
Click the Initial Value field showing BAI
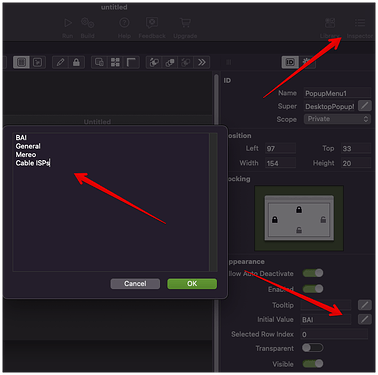coord(326,320)
